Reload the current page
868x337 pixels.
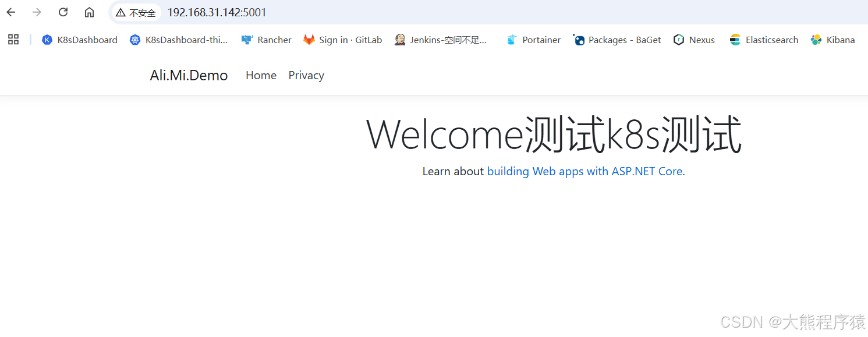click(63, 12)
